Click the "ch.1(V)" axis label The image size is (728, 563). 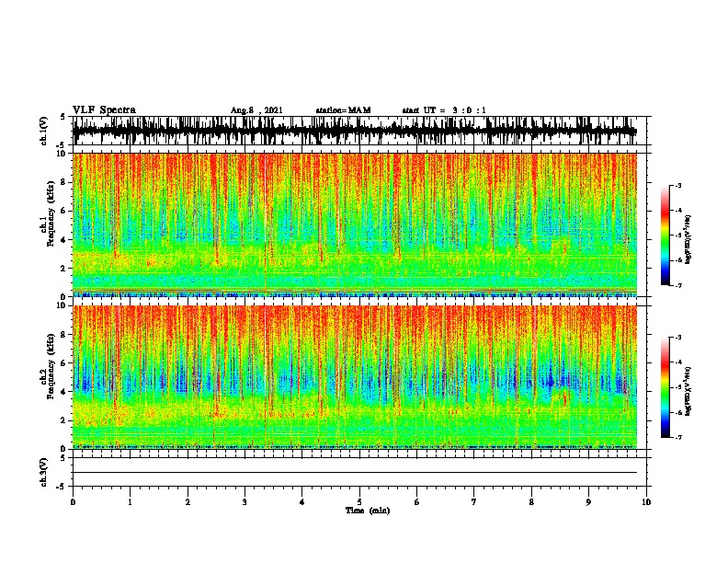click(44, 131)
